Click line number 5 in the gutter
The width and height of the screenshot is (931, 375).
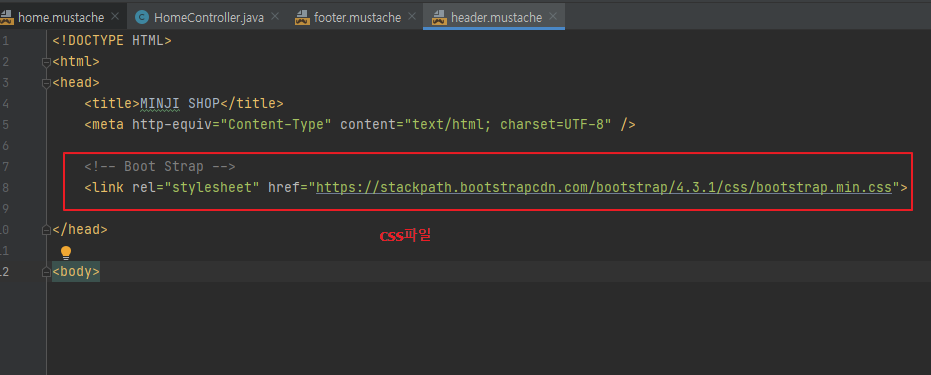[x=5, y=125]
